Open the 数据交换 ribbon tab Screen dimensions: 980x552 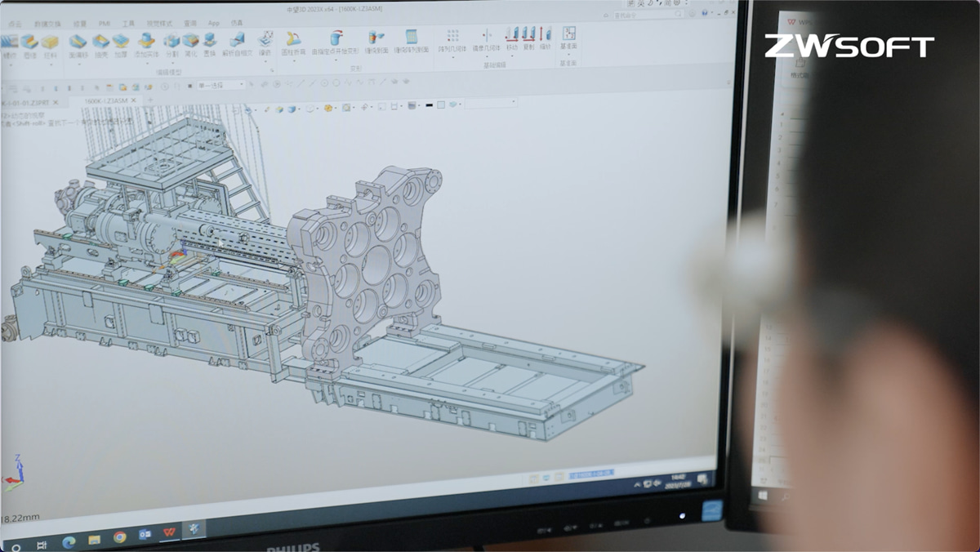pos(47,24)
